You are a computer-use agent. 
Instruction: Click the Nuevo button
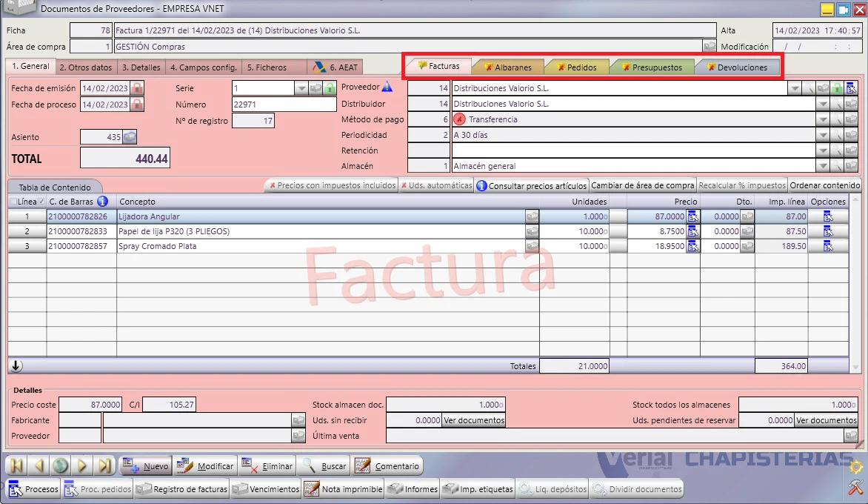(146, 465)
